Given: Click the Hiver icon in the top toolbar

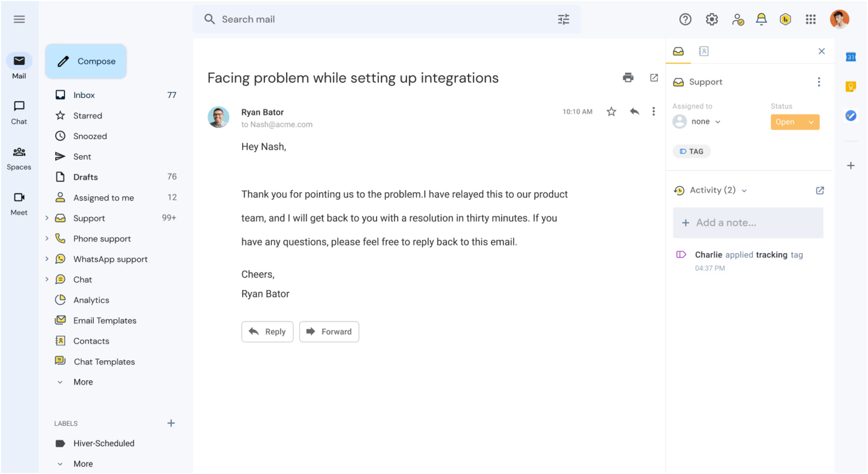Looking at the screenshot, I should pyautogui.click(x=786, y=19).
